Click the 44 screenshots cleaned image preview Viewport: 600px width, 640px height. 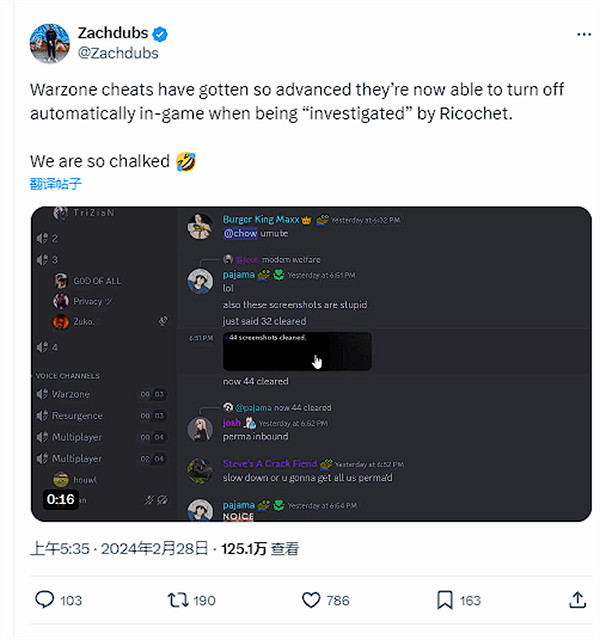pos(297,351)
